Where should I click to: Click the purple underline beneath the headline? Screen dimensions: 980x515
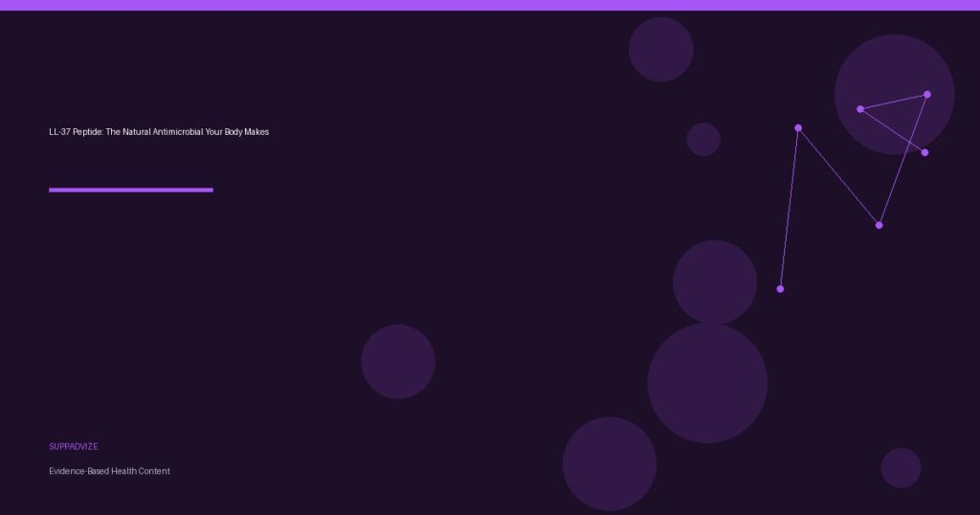coord(131,190)
